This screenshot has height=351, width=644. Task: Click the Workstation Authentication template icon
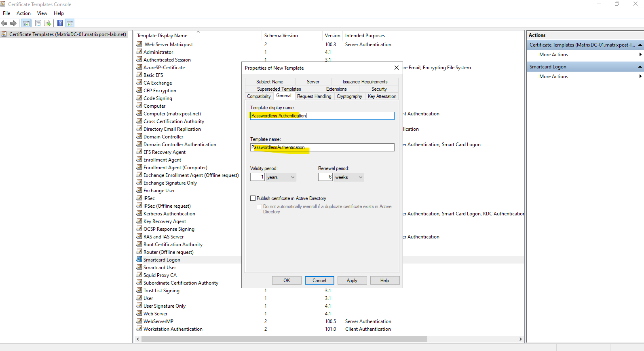[x=139, y=329]
